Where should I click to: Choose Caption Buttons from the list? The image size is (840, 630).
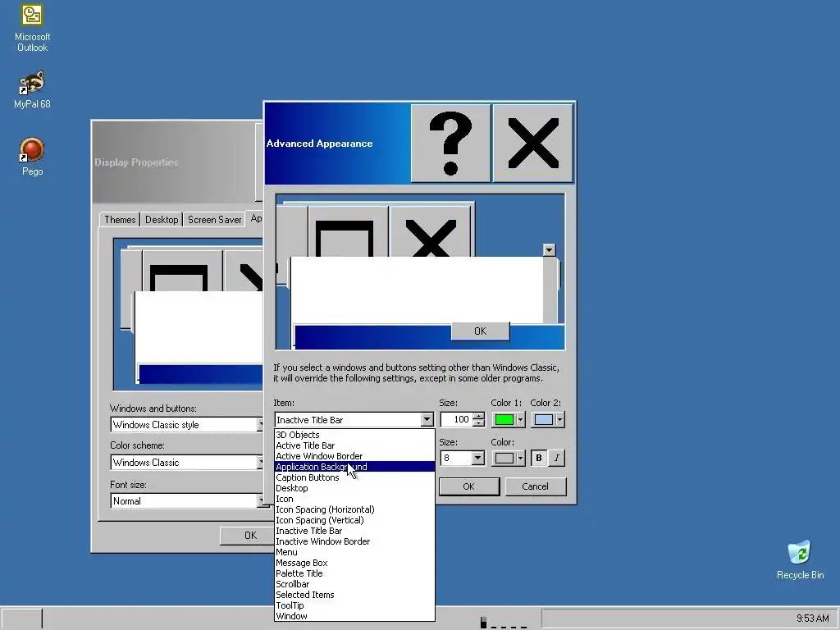(354, 478)
